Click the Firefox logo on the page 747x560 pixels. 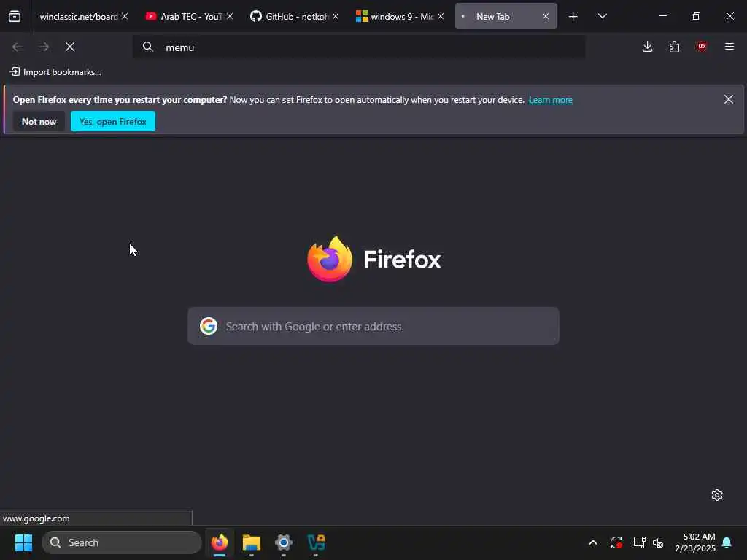(330, 260)
